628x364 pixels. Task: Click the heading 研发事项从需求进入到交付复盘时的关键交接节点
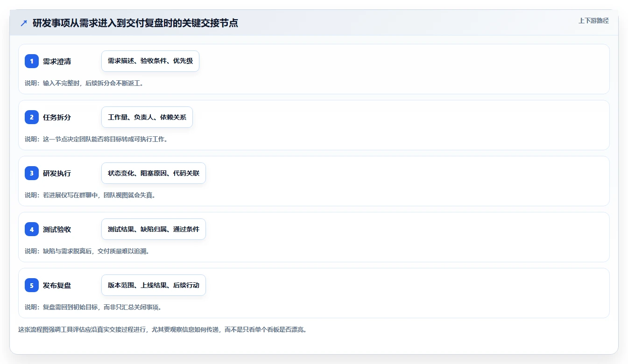[135, 23]
